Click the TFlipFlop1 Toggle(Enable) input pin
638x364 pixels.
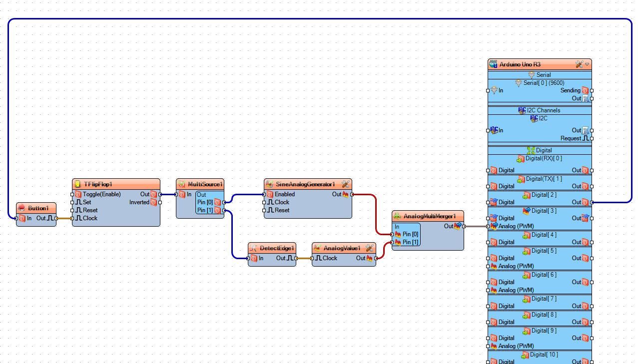tap(73, 194)
